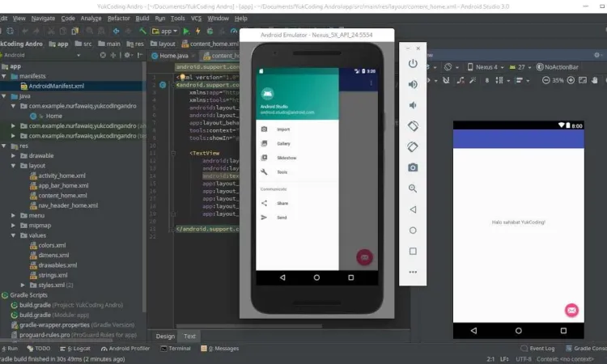Collapse the res folder
Image resolution: width=607 pixels, height=364 pixels.
coord(4,146)
